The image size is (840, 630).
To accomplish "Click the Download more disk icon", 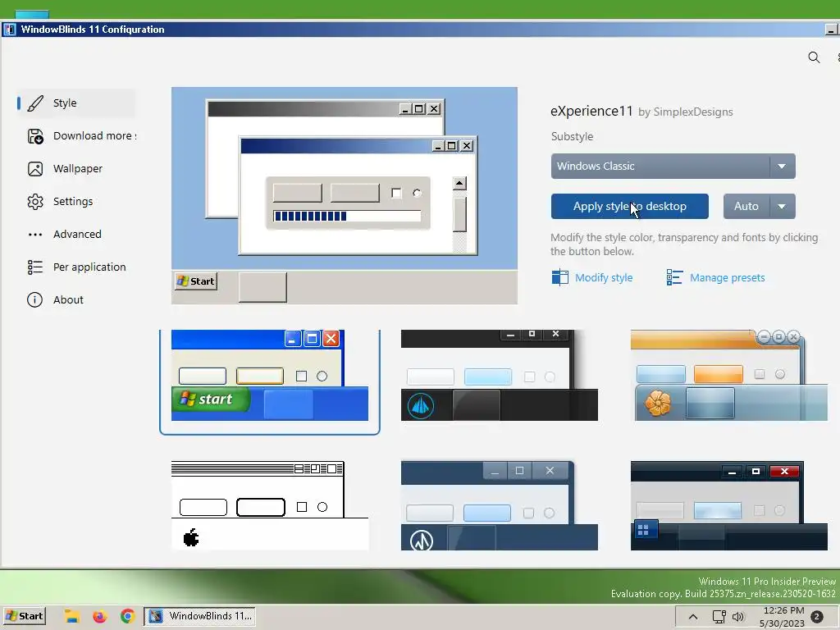I will point(35,137).
